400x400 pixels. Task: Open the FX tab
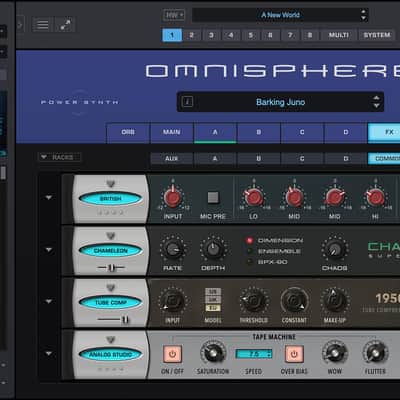click(384, 132)
